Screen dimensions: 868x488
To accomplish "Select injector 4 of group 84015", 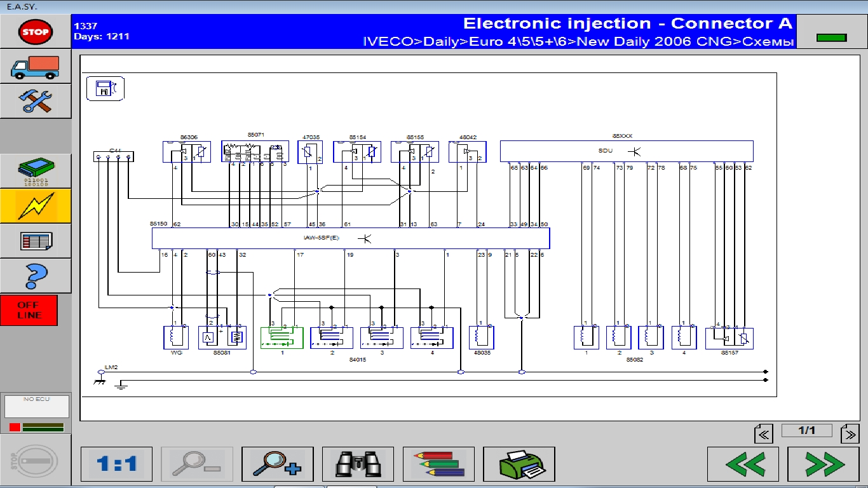I will point(432,338).
